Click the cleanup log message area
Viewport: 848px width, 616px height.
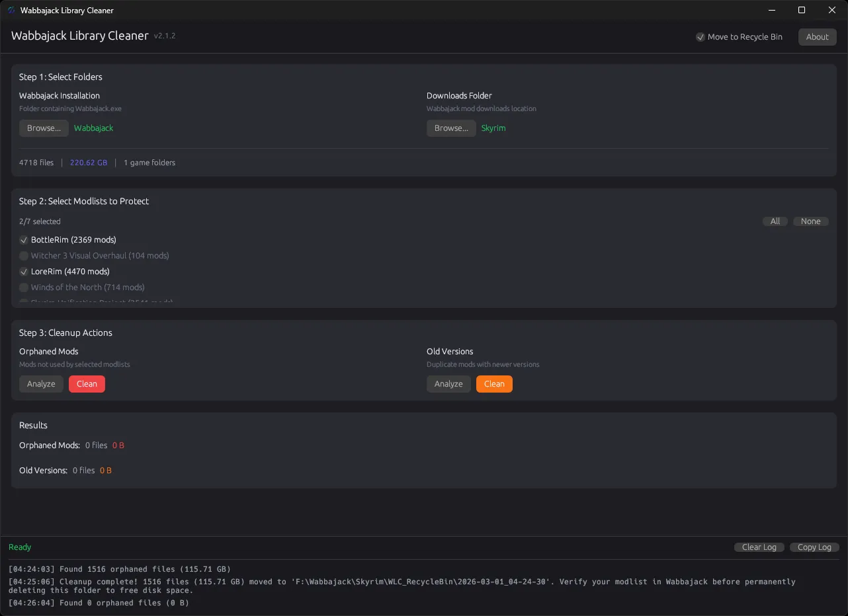pyautogui.click(x=397, y=586)
